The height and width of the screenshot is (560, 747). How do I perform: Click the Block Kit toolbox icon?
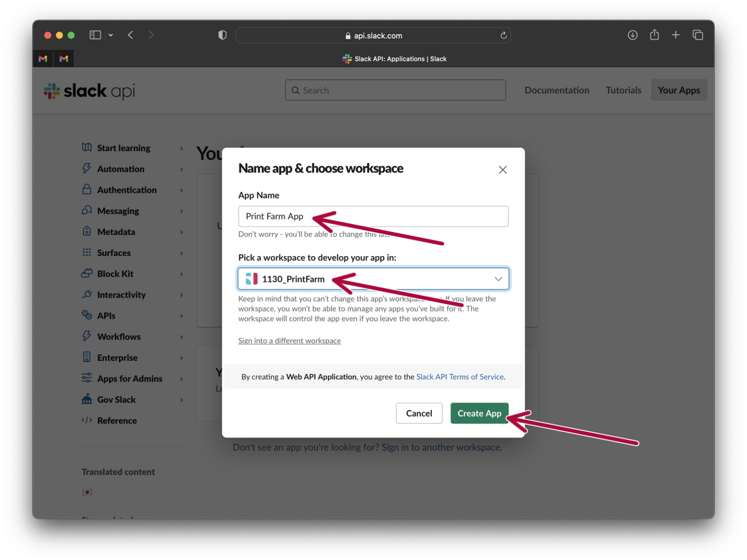pos(87,274)
